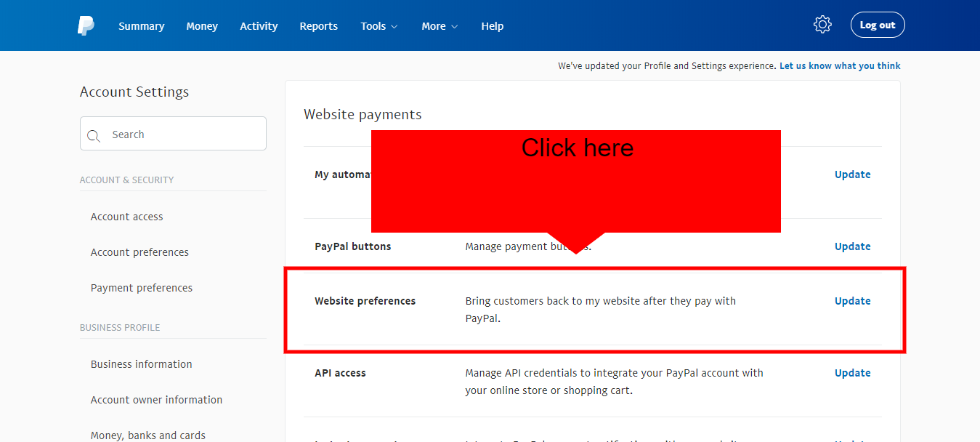Click the Website payments heading

click(363, 114)
